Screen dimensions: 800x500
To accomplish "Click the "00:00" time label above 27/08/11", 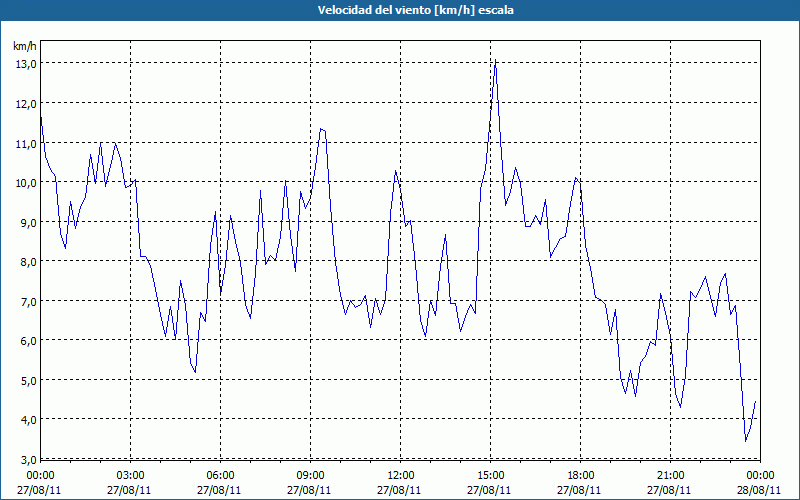I will pyautogui.click(x=39, y=476).
